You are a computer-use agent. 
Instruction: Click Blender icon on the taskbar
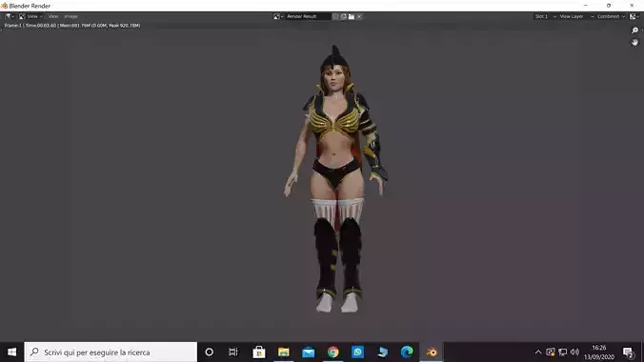point(432,352)
